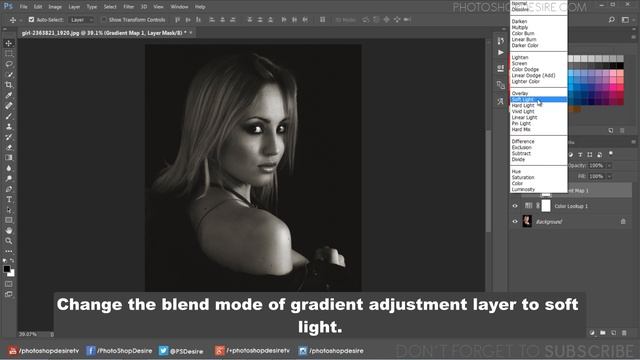Delete layer trash icon in Layers panel
This screenshot has height=360, width=640.
point(624,333)
